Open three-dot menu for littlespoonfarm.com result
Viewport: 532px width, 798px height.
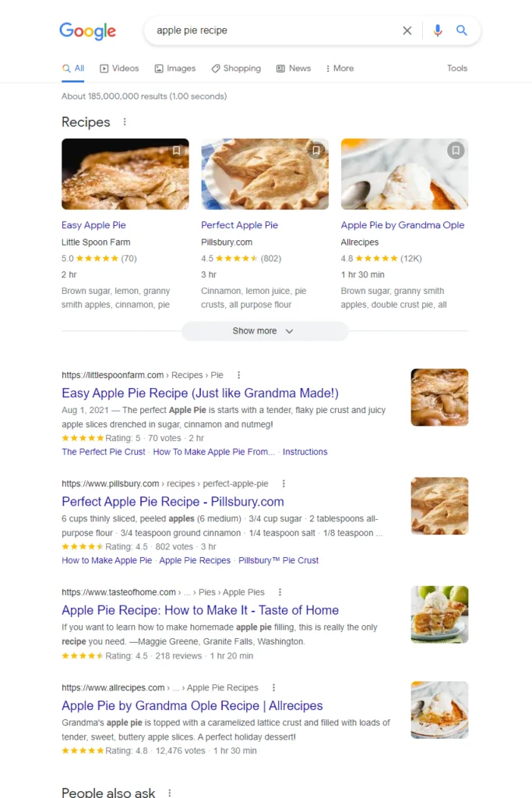(x=239, y=375)
